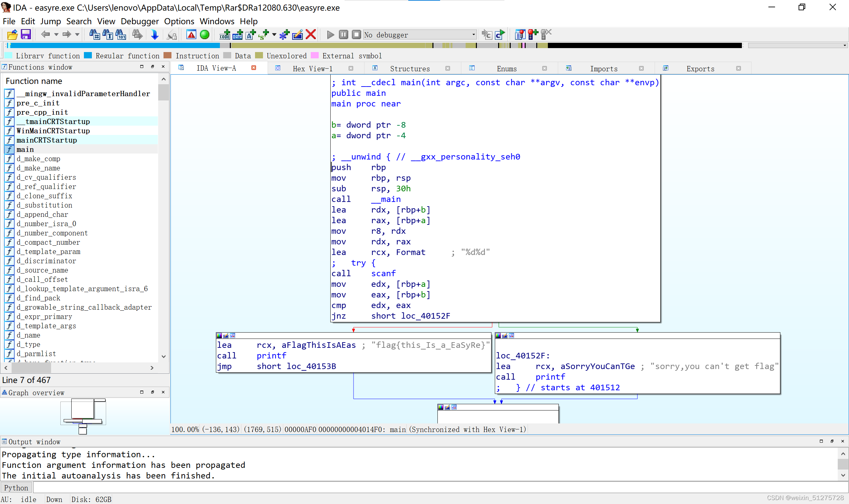Screen dimensions: 849x504
Task: Click the delete breakpoint icon
Action: coord(546,34)
